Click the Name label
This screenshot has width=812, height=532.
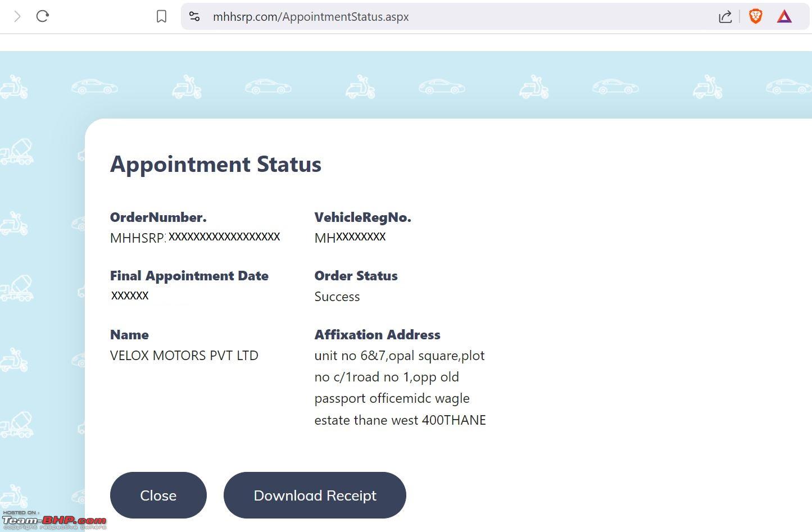point(129,335)
